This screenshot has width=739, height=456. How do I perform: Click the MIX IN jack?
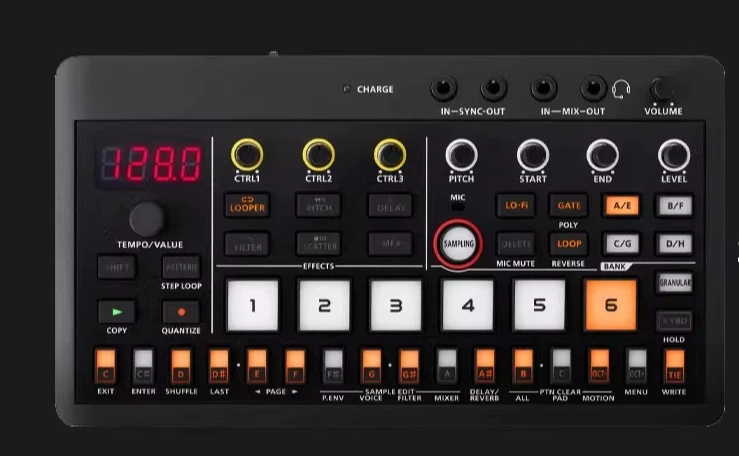pos(544,88)
